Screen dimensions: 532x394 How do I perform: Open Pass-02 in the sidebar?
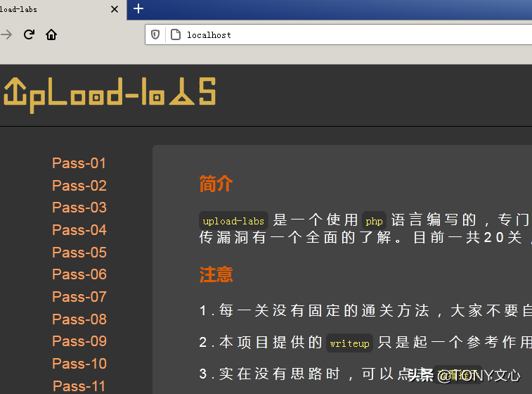coord(79,186)
